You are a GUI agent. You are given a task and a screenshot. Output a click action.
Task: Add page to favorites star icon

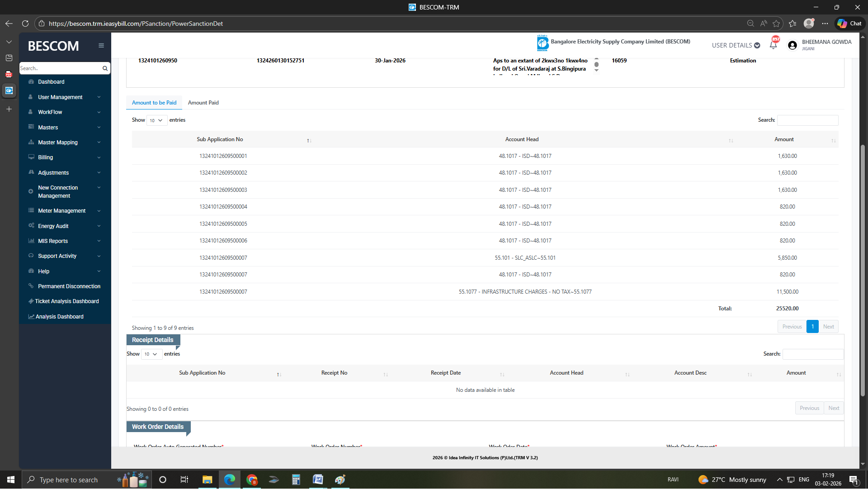click(x=776, y=24)
